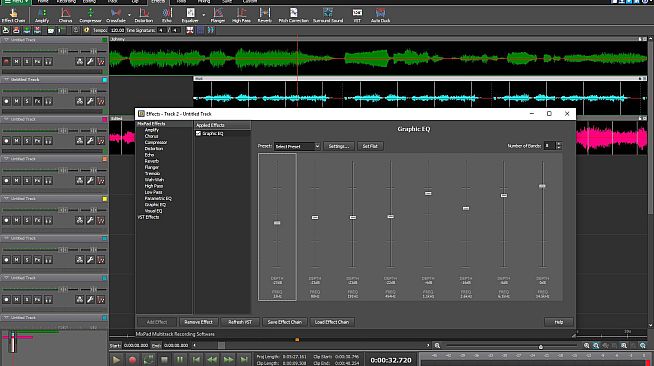Select Compressor in the effects list
Image resolution: width=654 pixels, height=366 pixels.
156,142
